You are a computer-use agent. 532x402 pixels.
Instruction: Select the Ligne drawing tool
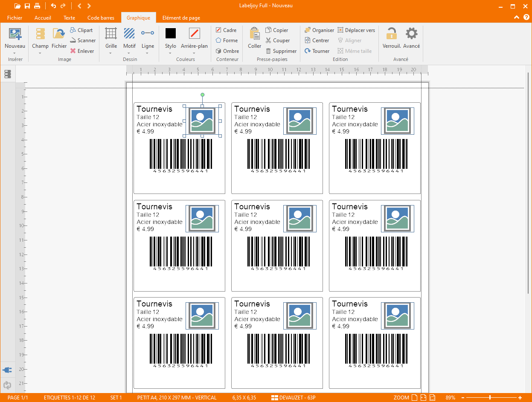tap(148, 38)
